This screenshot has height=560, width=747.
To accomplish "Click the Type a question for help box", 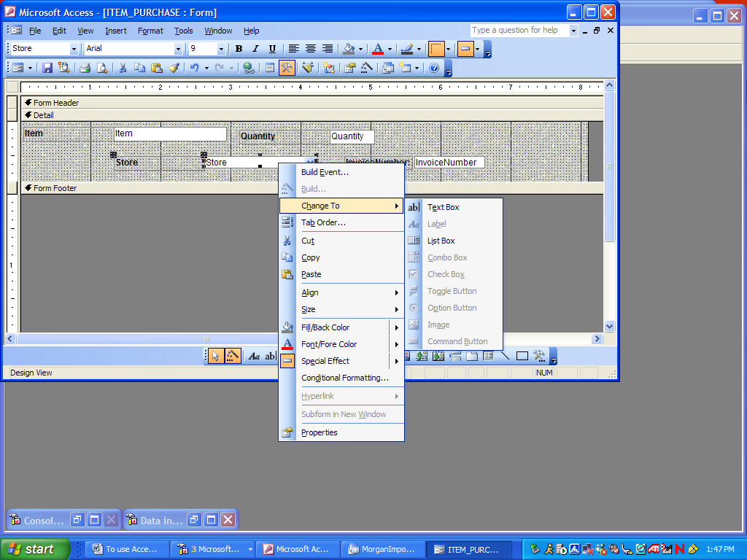I will (x=519, y=30).
